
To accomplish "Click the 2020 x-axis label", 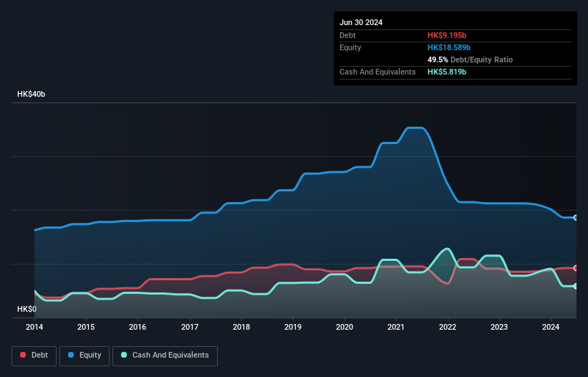I will [x=344, y=327].
